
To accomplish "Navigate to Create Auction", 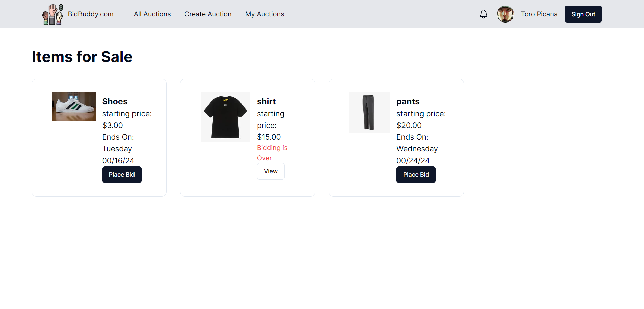I will [208, 14].
